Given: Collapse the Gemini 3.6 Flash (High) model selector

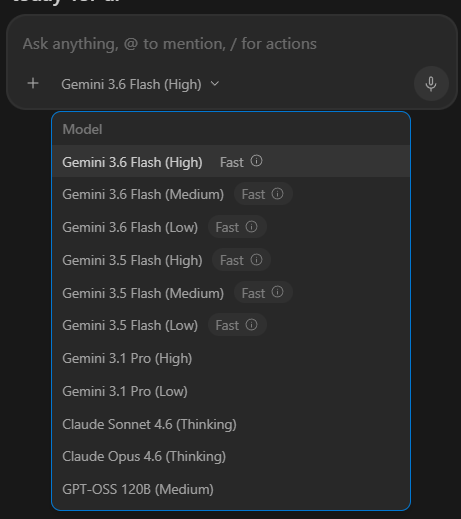Looking at the screenshot, I should 140,84.
